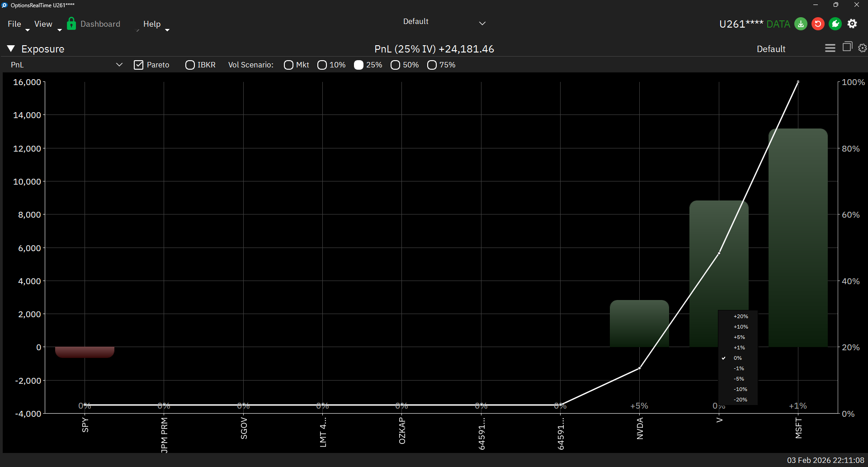Enable the IBKR checkbox
Screen dimensions: 868x467
pos(190,65)
